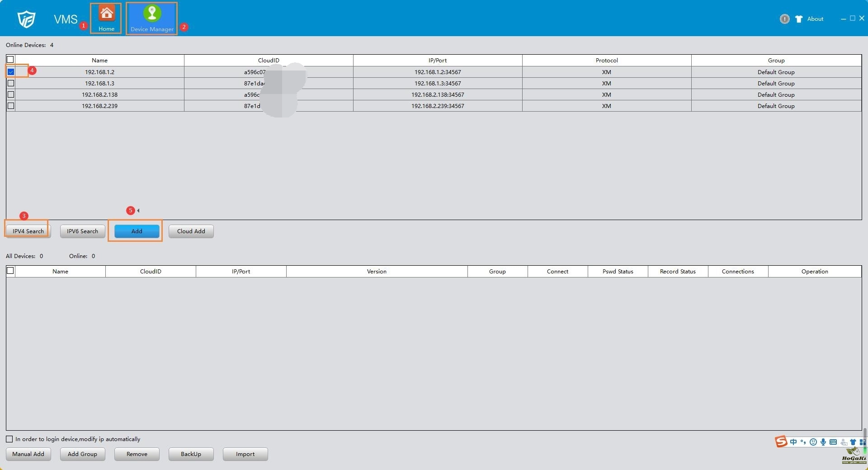Click the alert exclamation icon near About
868x470 pixels.
pyautogui.click(x=784, y=19)
